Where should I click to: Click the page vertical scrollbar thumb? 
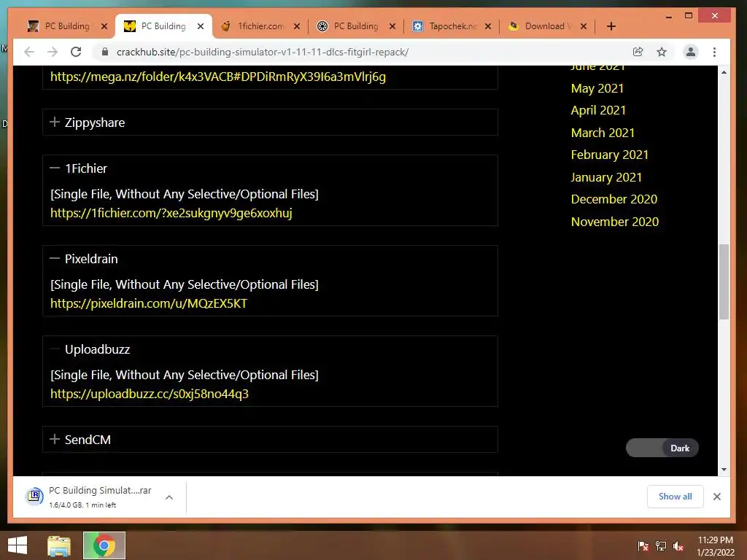click(724, 282)
